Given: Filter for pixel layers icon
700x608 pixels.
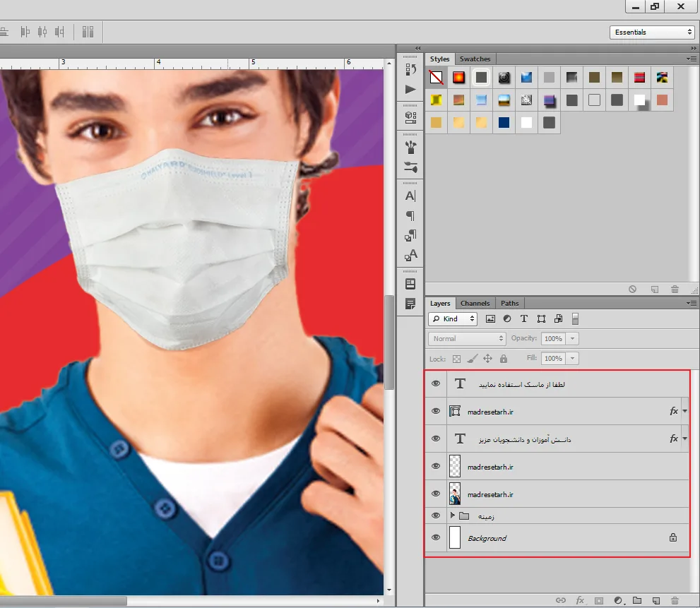Looking at the screenshot, I should tap(490, 318).
